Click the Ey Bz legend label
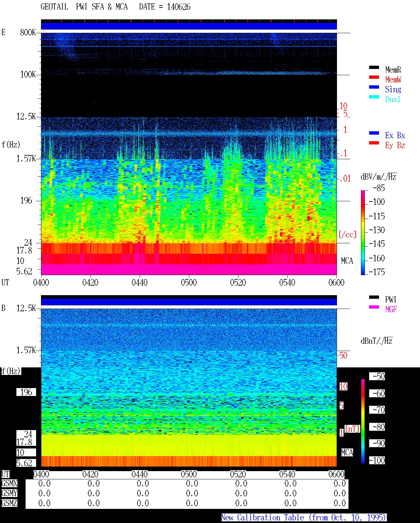 point(395,145)
